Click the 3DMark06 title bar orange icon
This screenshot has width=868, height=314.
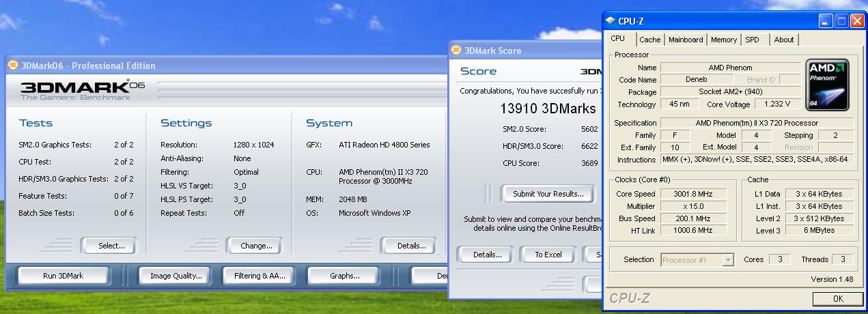click(x=13, y=66)
